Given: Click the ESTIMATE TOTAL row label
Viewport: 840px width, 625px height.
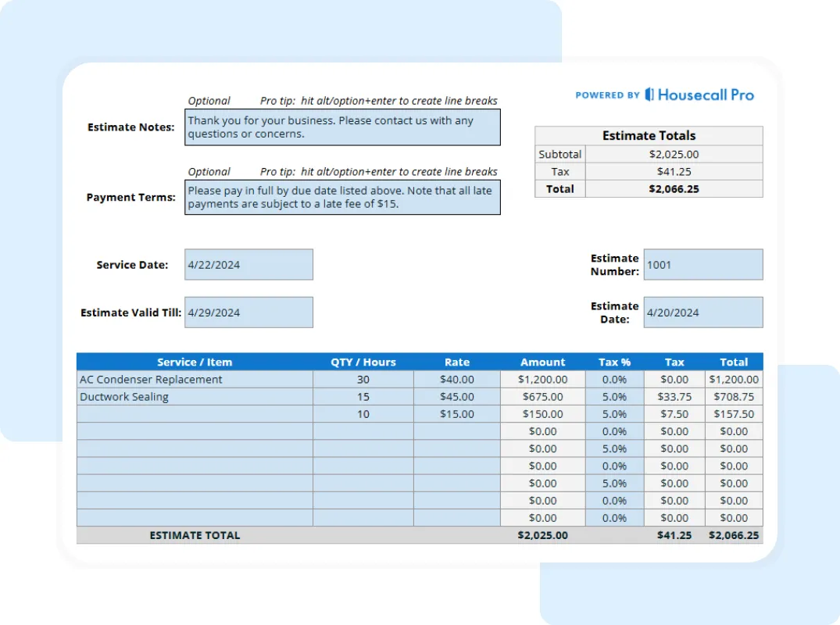Looking at the screenshot, I should click(x=194, y=535).
